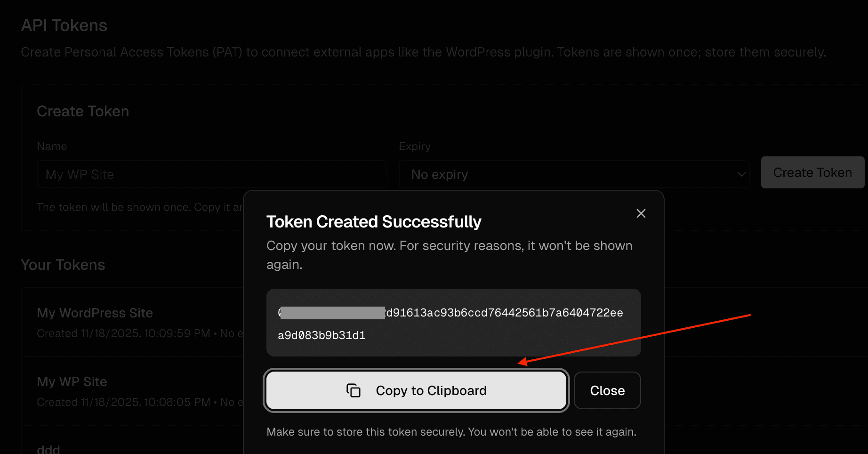Click the gray Create Token button
The height and width of the screenshot is (454, 868).
coord(812,173)
